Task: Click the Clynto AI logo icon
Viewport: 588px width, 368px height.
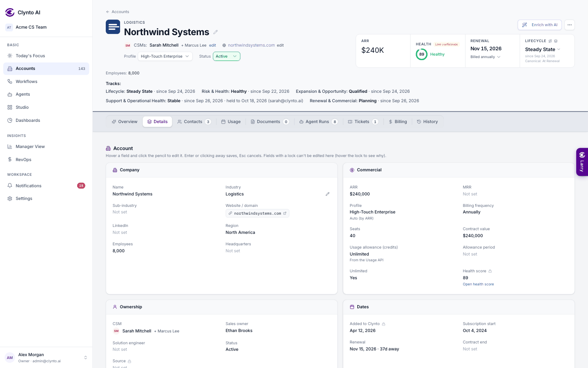Action: tap(10, 12)
